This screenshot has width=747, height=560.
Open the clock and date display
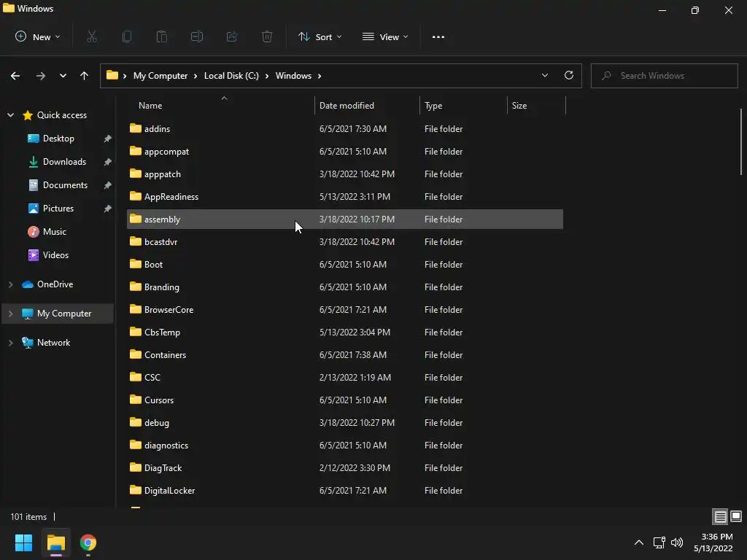[713, 542]
